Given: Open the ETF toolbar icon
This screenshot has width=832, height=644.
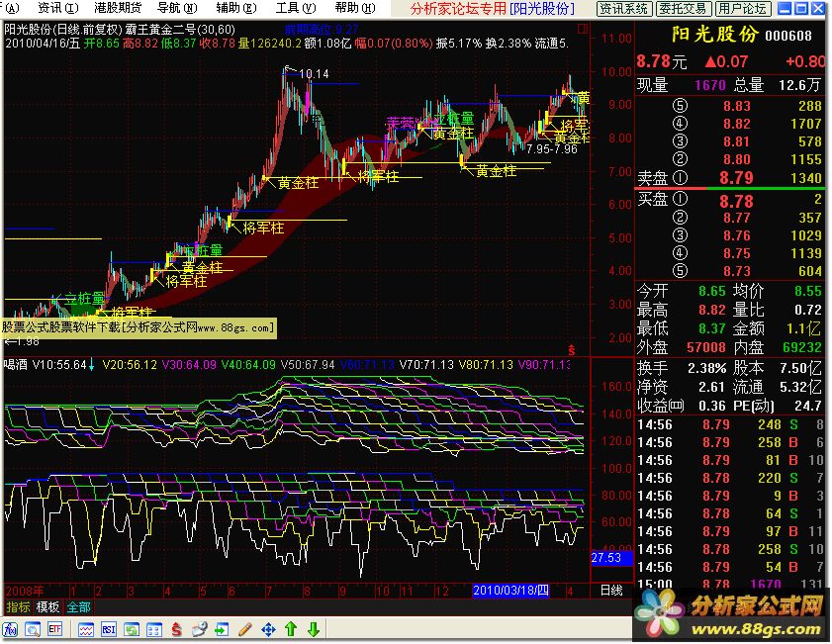Looking at the screenshot, I should coord(54,630).
